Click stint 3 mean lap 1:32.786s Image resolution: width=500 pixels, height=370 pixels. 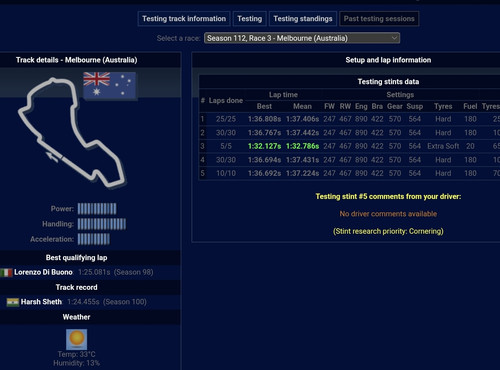pyautogui.click(x=302, y=146)
